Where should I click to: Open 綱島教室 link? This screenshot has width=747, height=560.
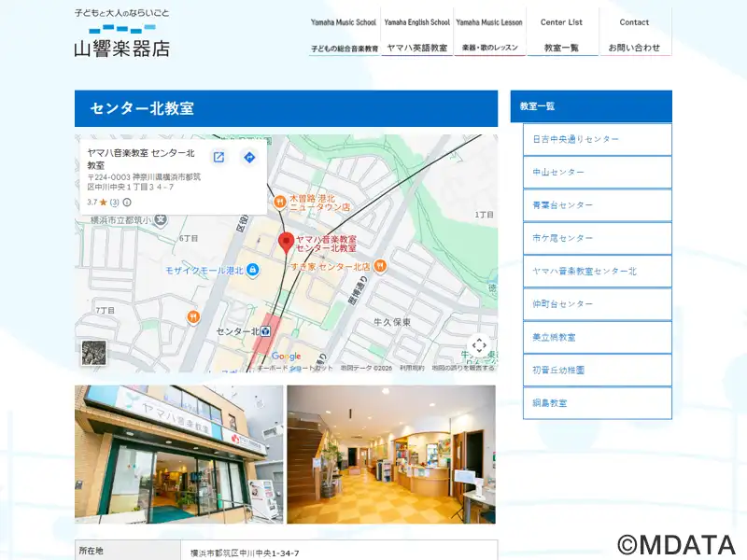(x=598, y=403)
